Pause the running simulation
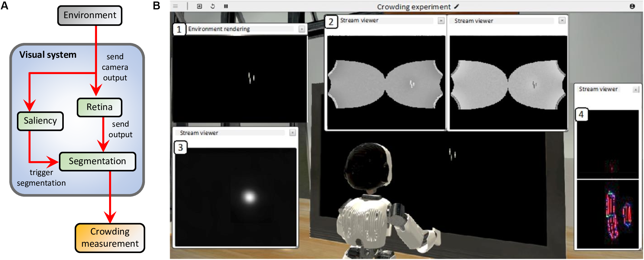This screenshot has height=260, width=644. tap(226, 6)
